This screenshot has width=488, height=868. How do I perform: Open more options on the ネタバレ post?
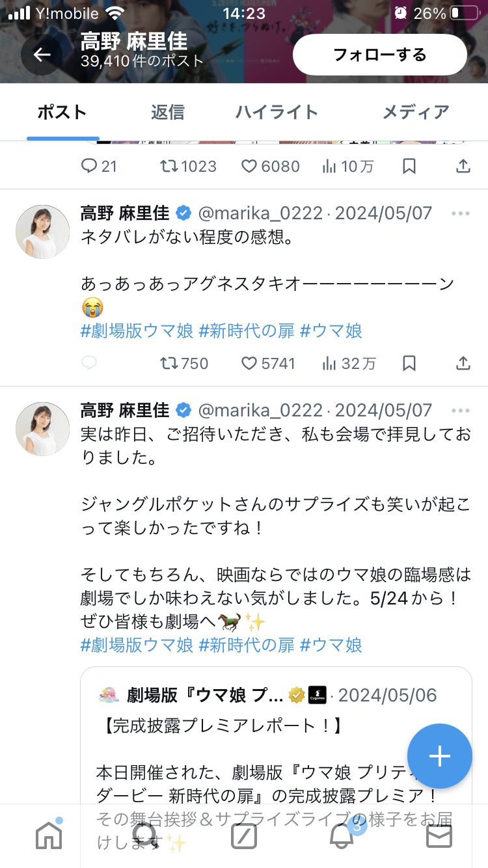[460, 213]
